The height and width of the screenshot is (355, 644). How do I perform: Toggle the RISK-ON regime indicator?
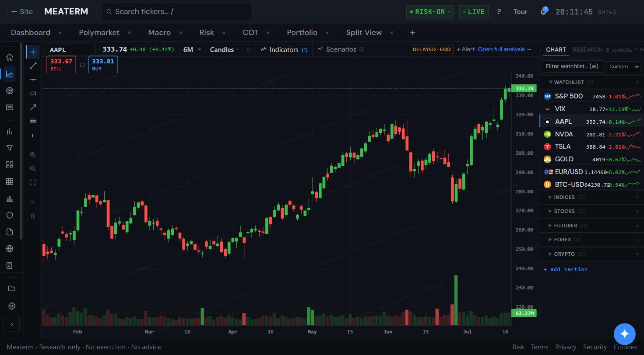point(430,12)
